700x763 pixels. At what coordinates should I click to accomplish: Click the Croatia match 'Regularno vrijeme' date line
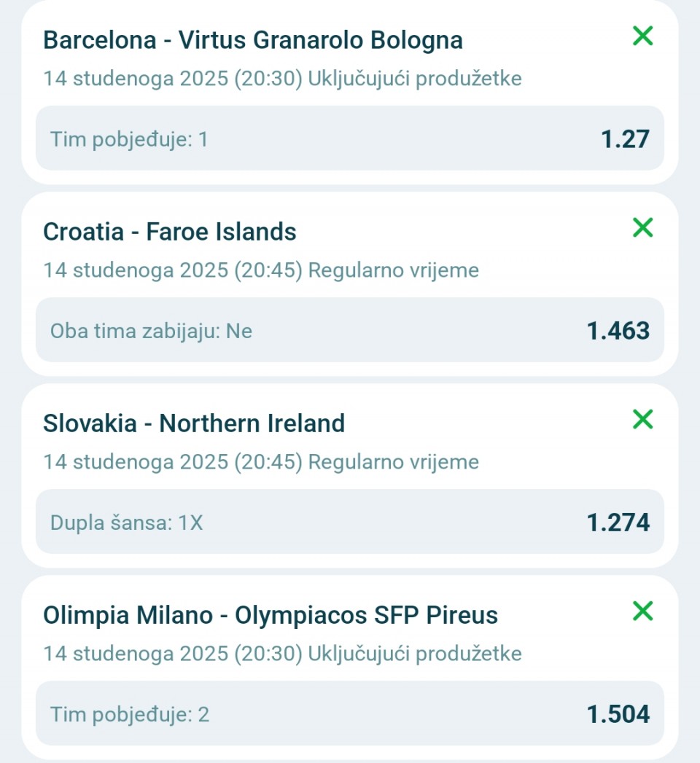261,270
